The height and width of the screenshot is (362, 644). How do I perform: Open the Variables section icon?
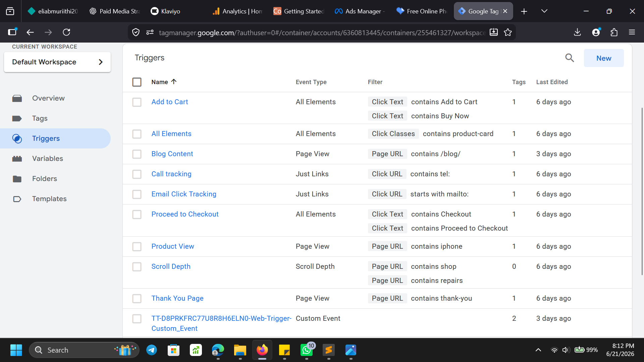17,159
